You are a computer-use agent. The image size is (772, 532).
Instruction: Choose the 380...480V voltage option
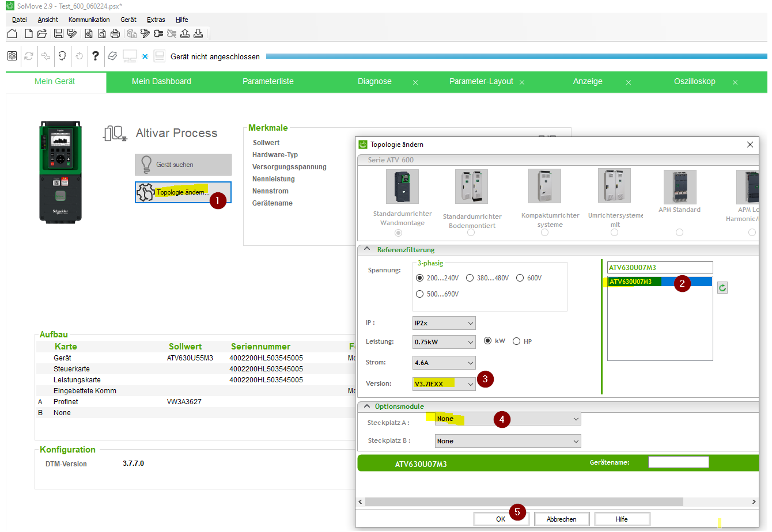point(470,278)
